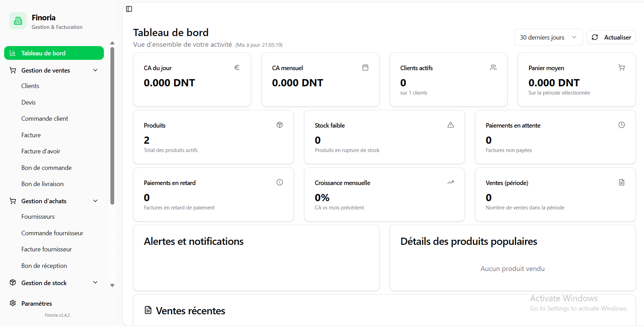
Task: Select Commande client in sidebar
Action: pos(45,119)
